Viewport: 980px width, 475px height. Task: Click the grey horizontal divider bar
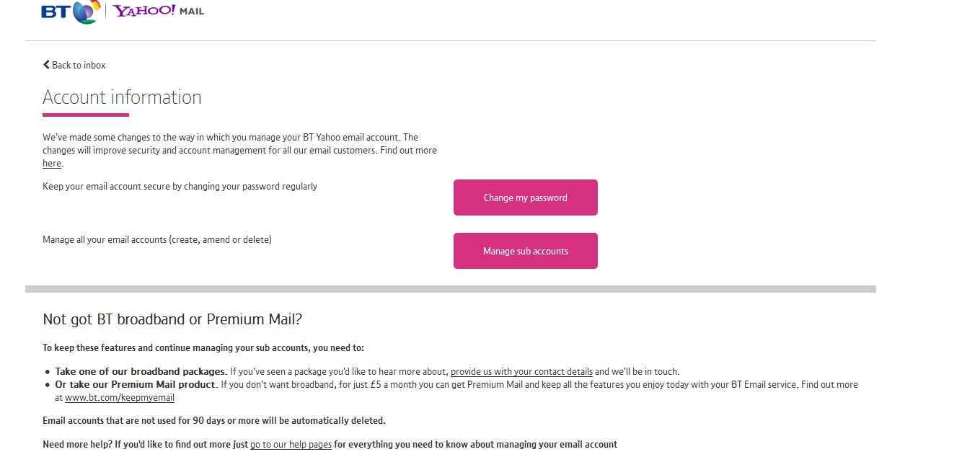click(x=451, y=289)
